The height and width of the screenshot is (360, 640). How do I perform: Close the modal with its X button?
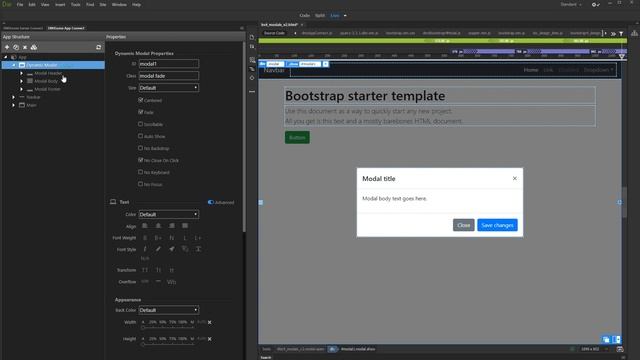tap(515, 178)
